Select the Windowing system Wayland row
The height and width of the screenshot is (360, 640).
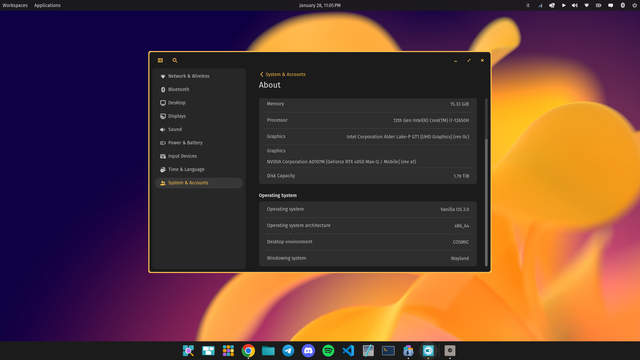[x=368, y=258]
